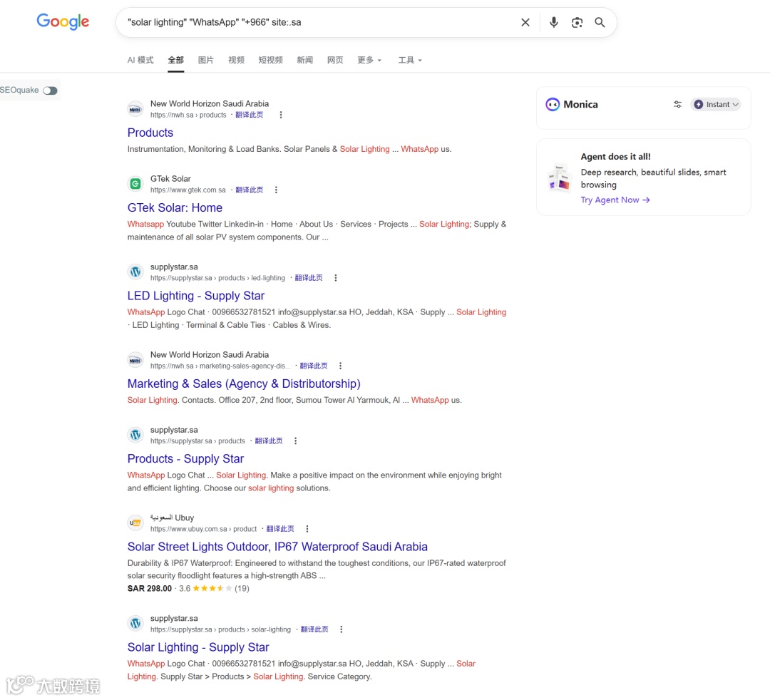This screenshot has height=700, width=770.
Task: Toggle the SEOquake switch
Action: [x=50, y=91]
